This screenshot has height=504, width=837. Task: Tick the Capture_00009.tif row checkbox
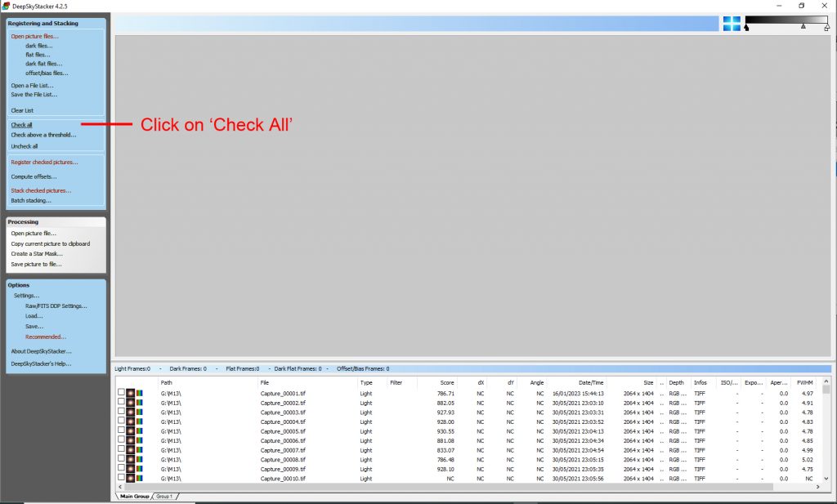click(x=121, y=468)
